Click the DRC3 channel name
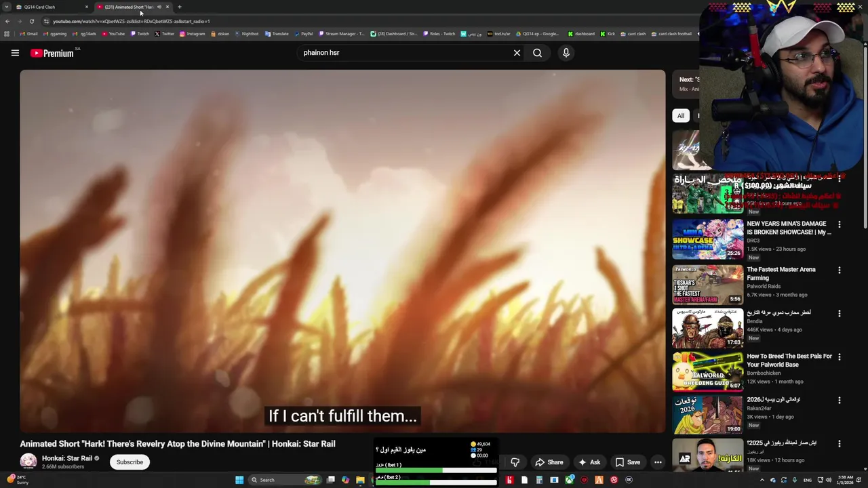868x488 pixels. tap(753, 241)
